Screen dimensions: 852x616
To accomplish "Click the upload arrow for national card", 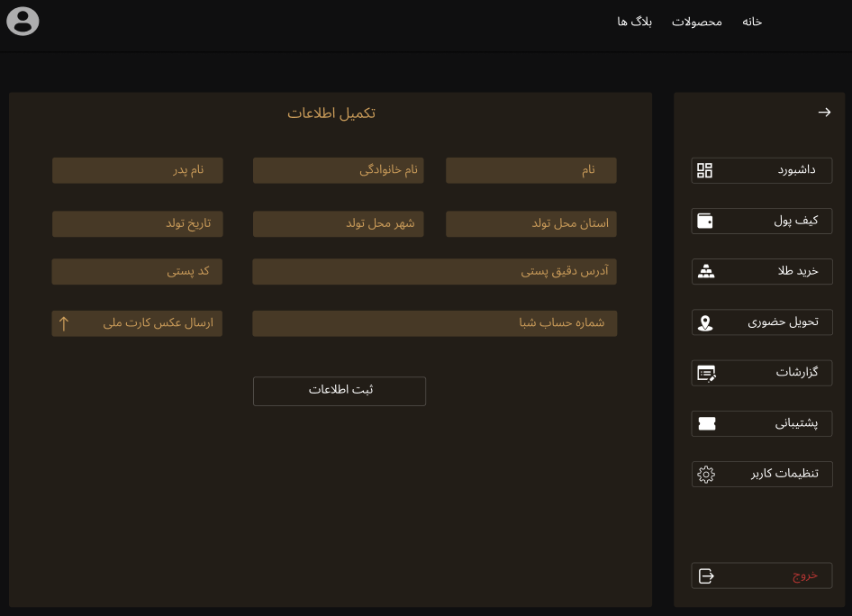I will (x=64, y=323).
